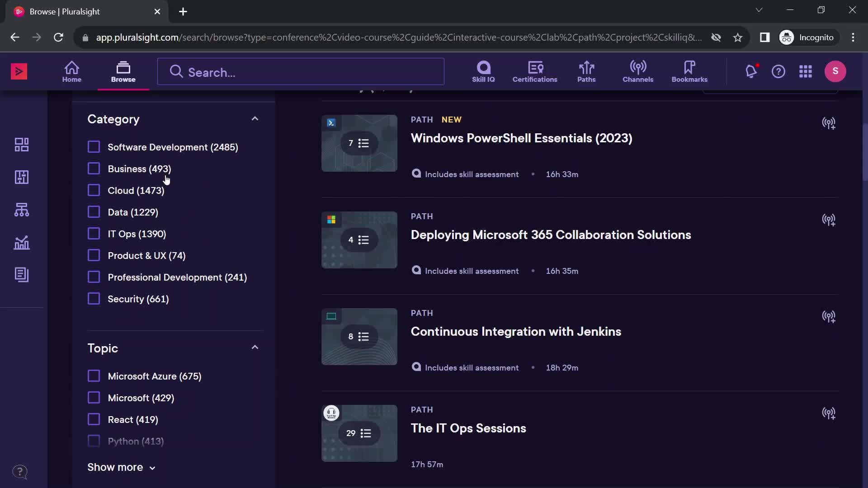Click the building icon in left sidebar
Viewport: 868px width, 488px height.
(x=22, y=177)
